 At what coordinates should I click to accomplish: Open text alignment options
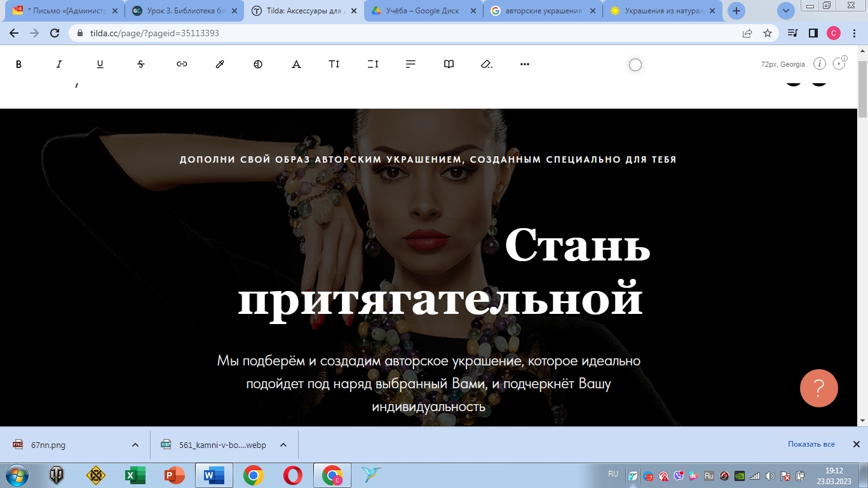[x=410, y=64]
